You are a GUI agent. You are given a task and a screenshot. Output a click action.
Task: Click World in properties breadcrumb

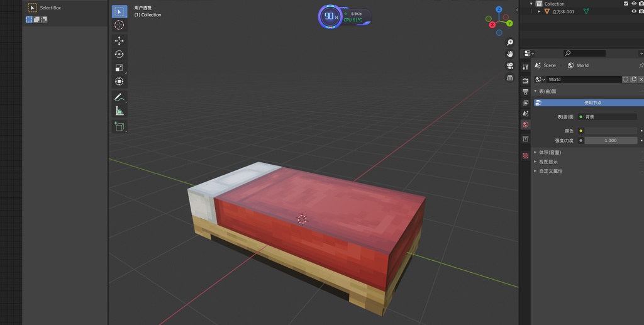582,65
